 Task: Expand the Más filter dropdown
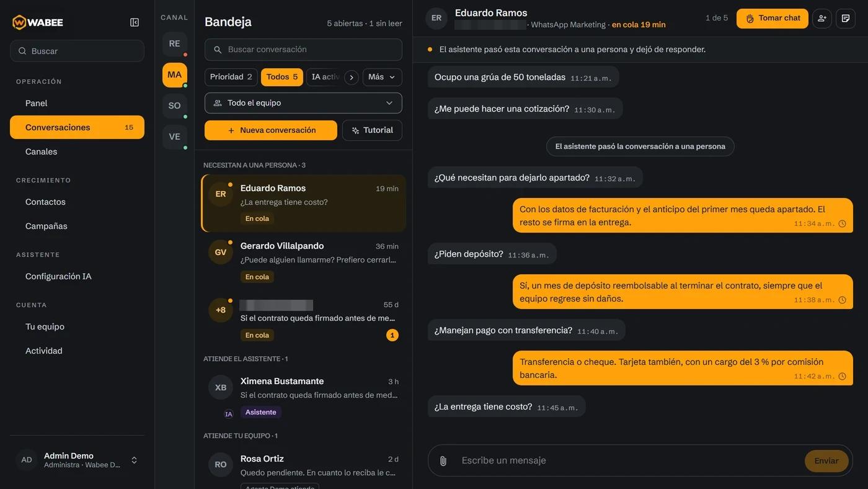tap(382, 77)
